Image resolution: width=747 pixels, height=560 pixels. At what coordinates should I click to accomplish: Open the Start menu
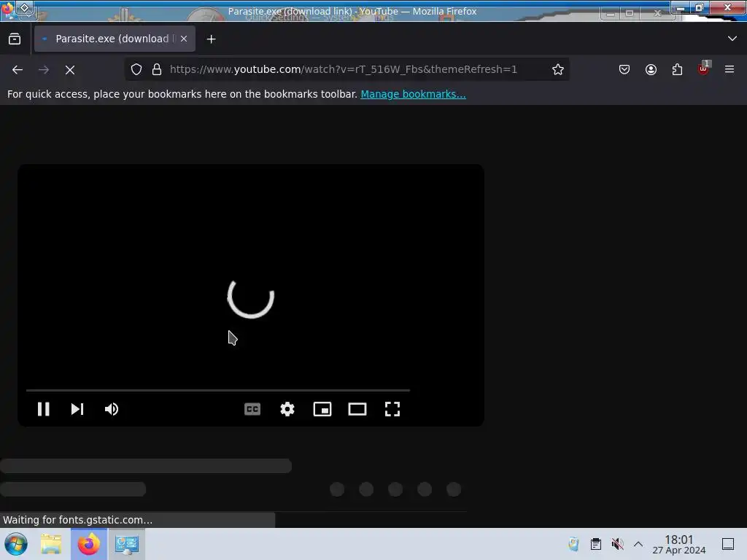16,544
